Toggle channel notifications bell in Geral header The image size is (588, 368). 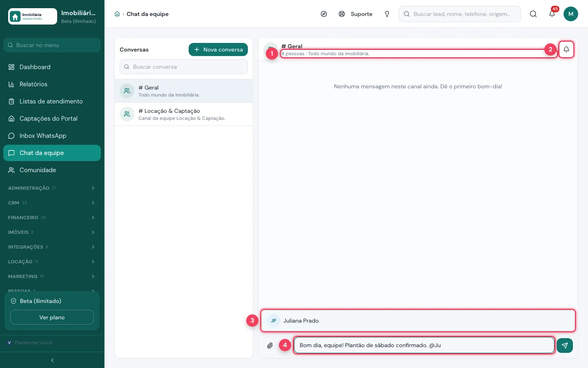(566, 49)
